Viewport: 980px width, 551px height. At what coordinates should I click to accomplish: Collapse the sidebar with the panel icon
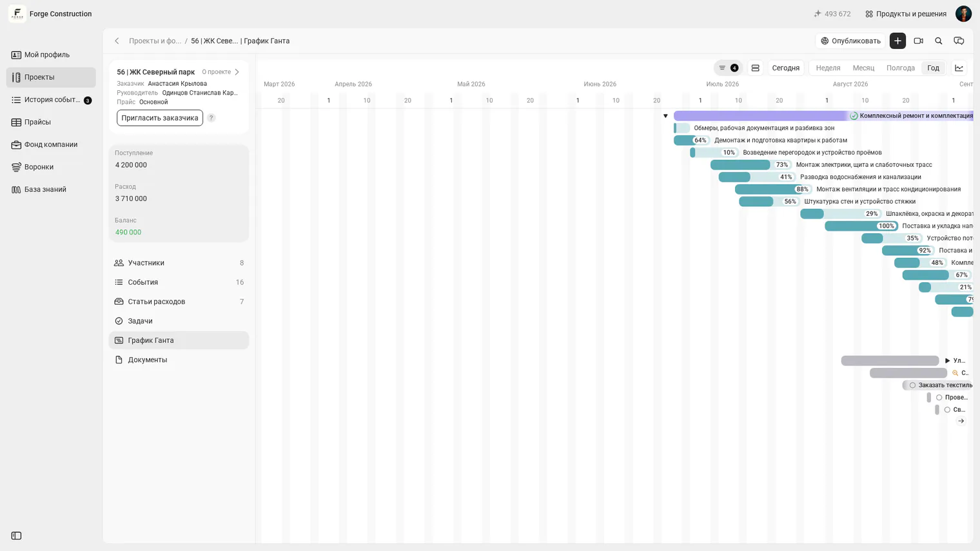[x=16, y=536]
